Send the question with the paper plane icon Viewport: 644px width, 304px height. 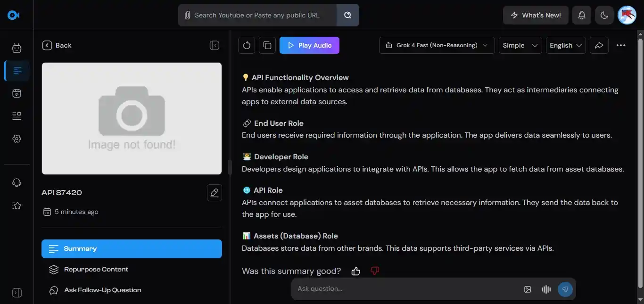pos(565,289)
